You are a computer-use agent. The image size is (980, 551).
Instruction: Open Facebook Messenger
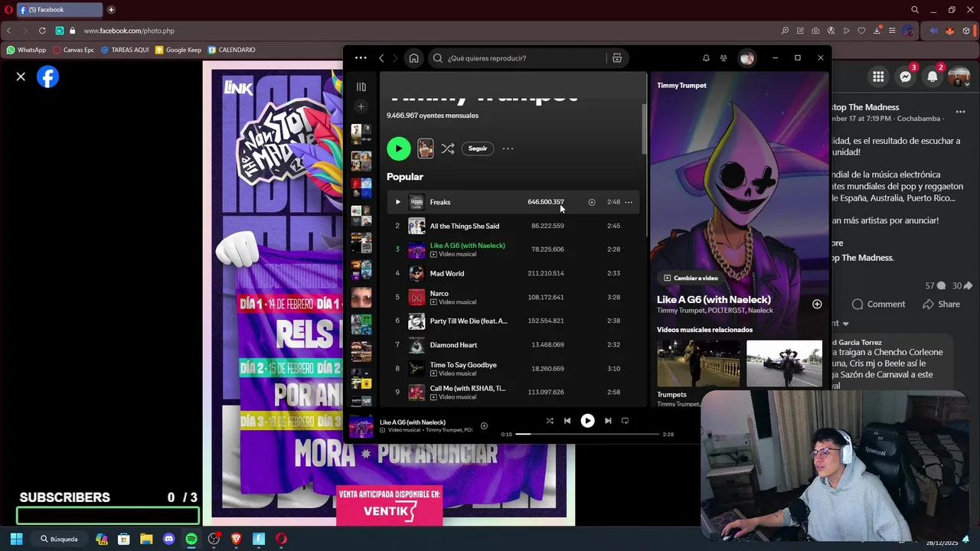click(x=905, y=77)
